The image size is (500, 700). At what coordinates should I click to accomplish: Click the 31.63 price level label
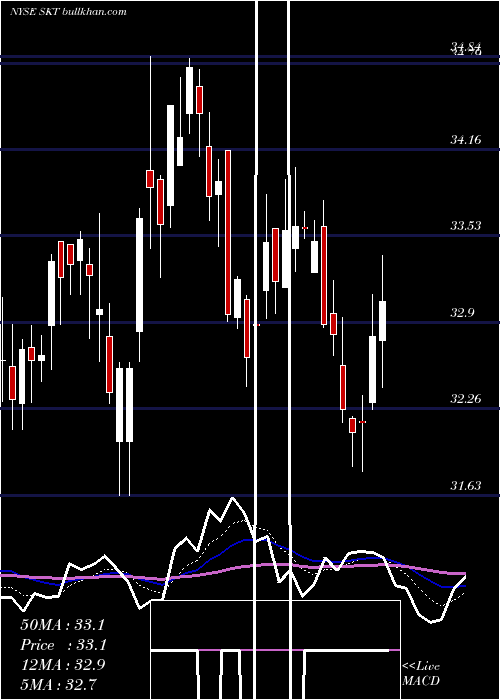coord(466,485)
